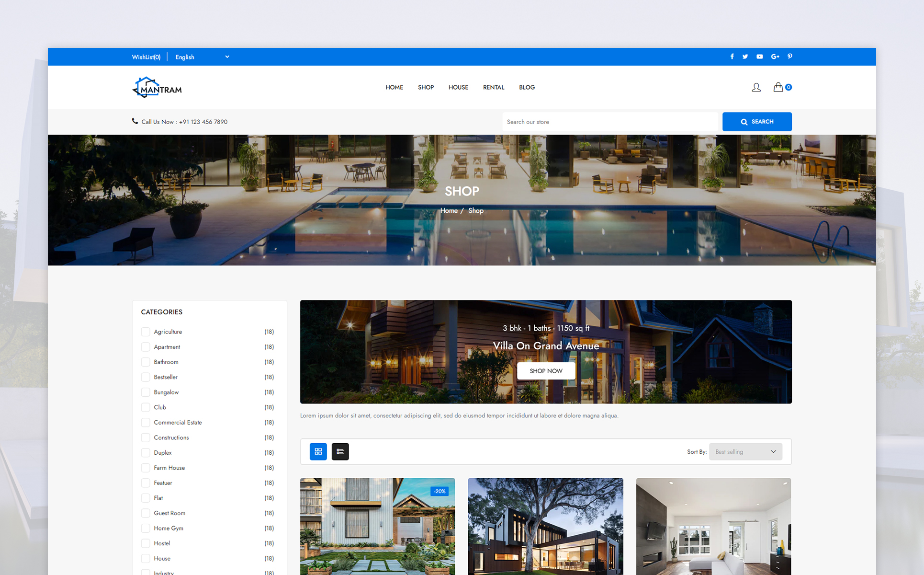
Task: Click the phone icon beside Call Us Now
Action: [x=135, y=121]
